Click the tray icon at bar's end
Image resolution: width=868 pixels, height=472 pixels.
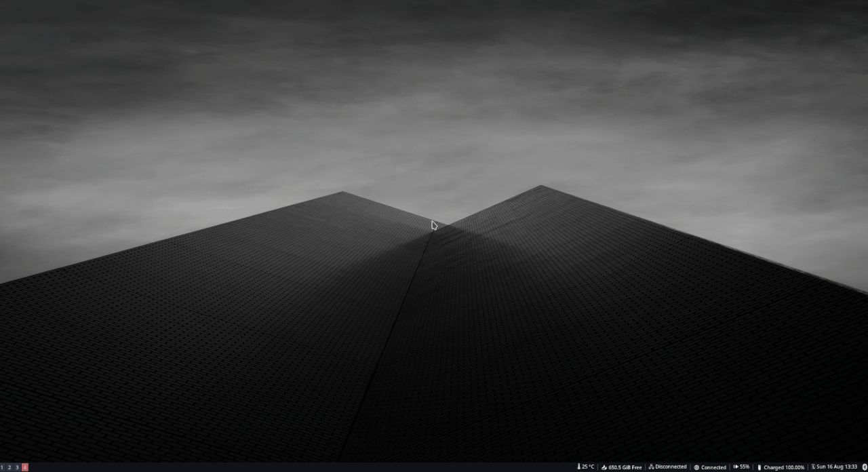pyautogui.click(x=865, y=467)
